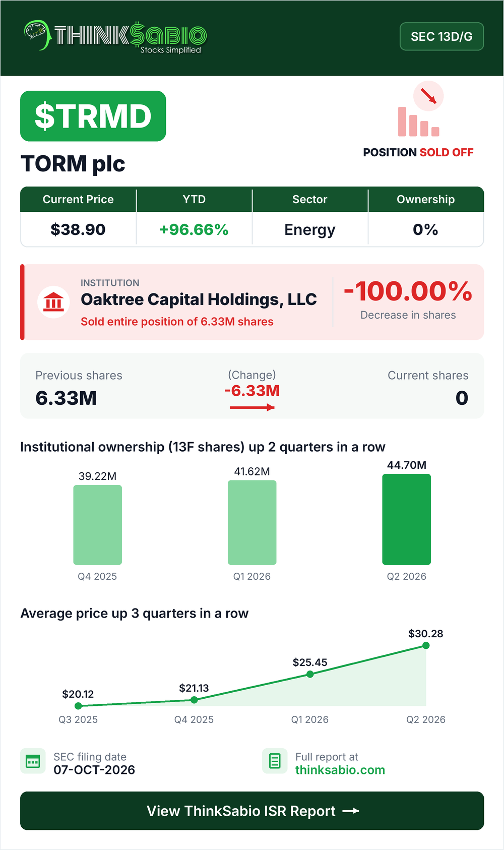Click the institution bank building icon

pyautogui.click(x=53, y=302)
